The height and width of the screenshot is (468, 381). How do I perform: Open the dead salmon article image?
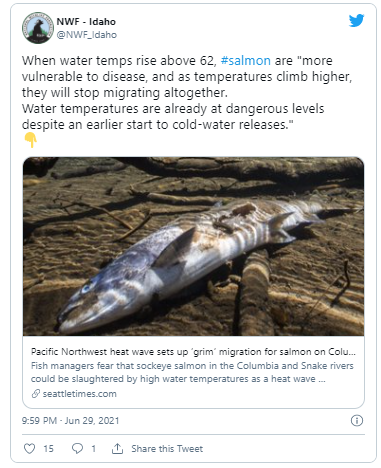tap(193, 246)
